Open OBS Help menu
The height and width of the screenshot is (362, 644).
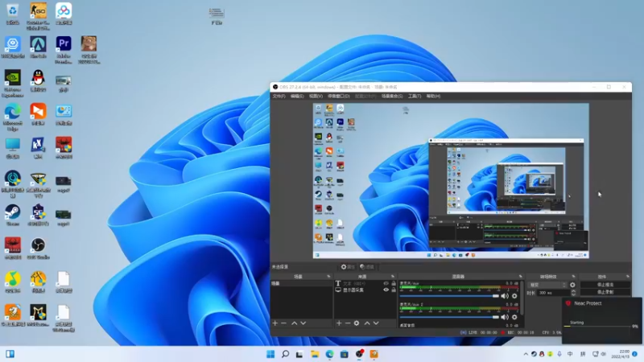433,96
